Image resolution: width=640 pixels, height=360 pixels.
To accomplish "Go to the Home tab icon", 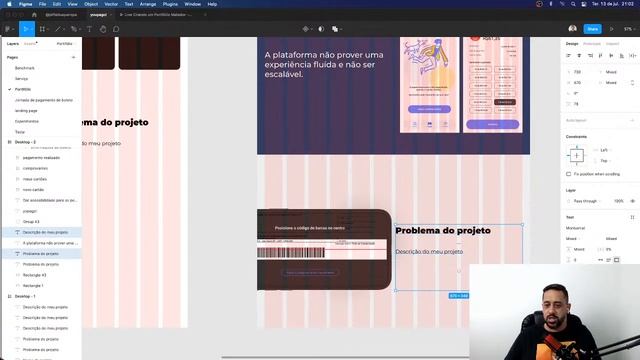I will 34,15.
